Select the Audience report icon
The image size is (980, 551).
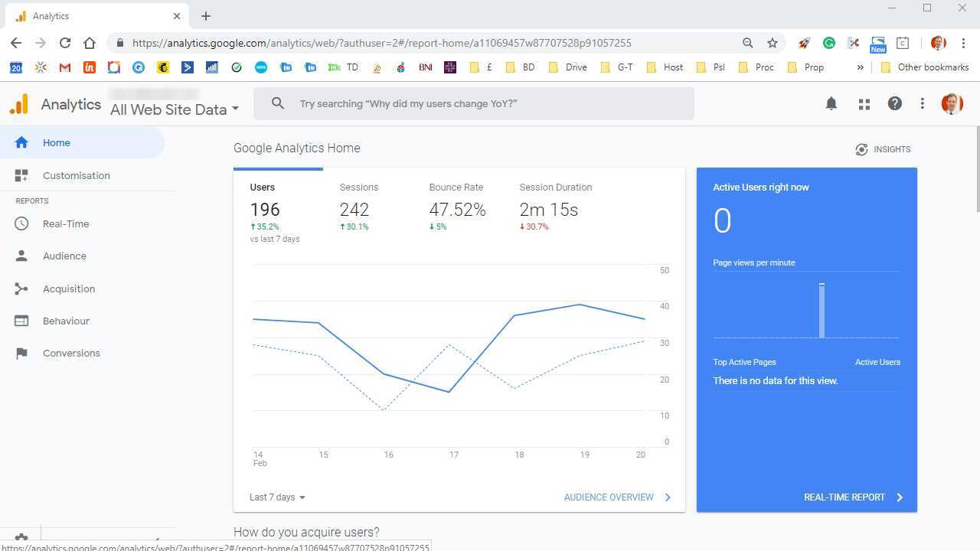point(21,256)
